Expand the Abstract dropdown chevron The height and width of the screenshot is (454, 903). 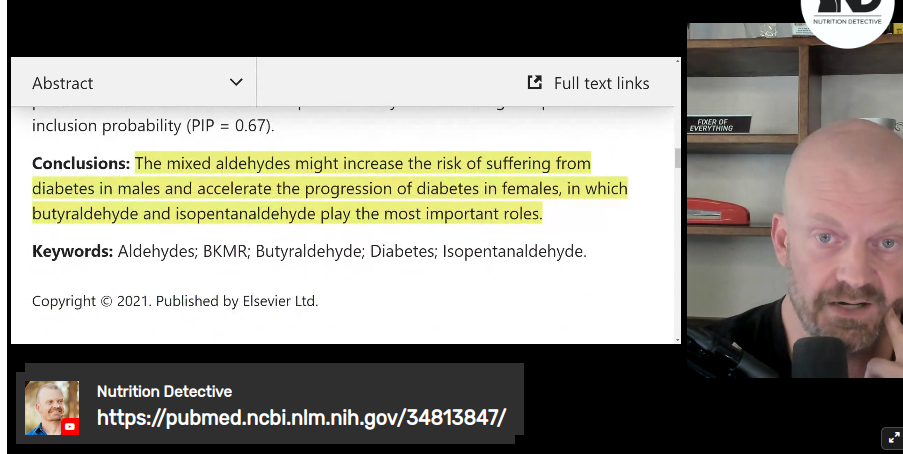pos(236,82)
